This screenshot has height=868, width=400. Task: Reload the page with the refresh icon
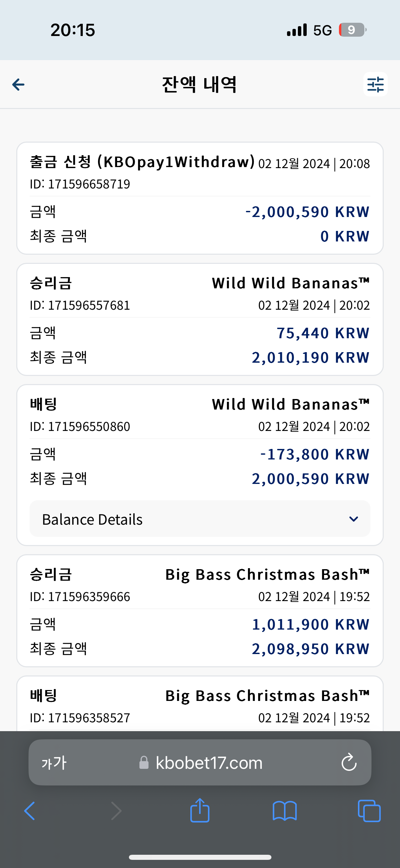[x=349, y=762]
